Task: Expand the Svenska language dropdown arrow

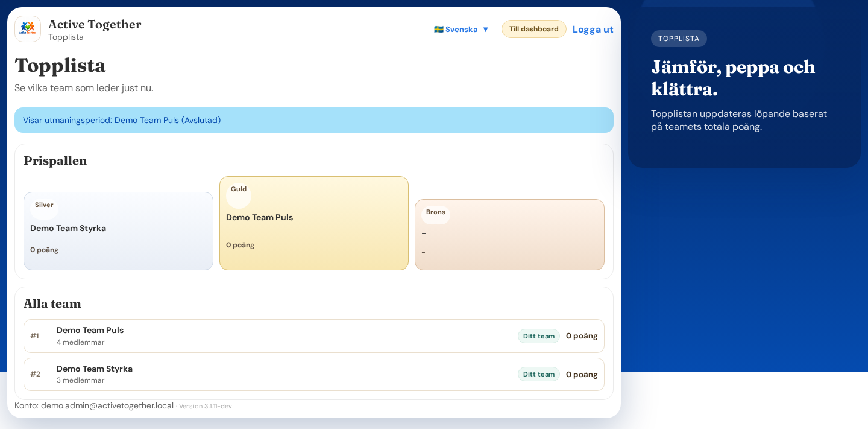Action: 485,29
